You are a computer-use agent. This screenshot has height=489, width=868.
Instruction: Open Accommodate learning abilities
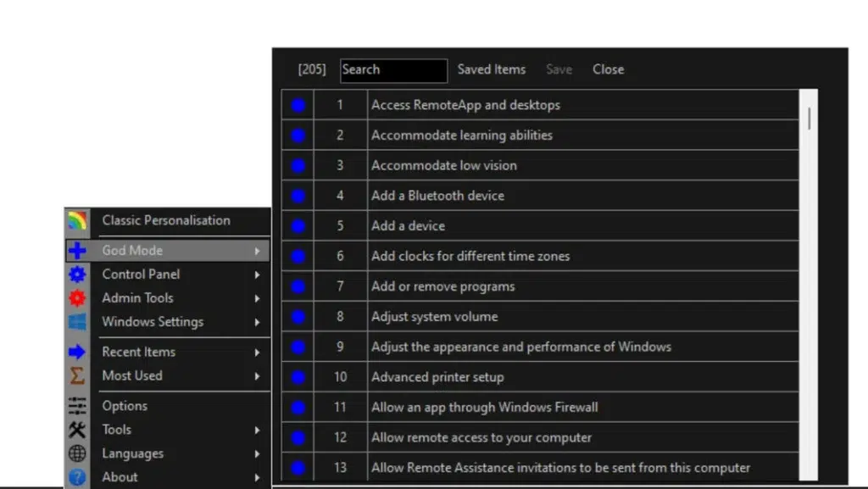[x=462, y=135]
